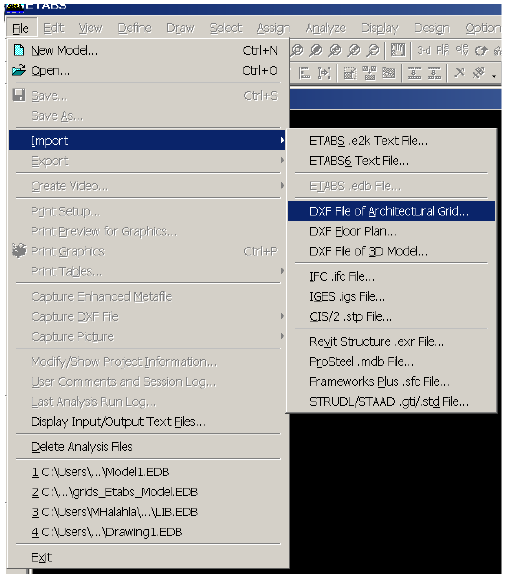
Task: Click Delete Analysis Files
Action: click(x=147, y=447)
